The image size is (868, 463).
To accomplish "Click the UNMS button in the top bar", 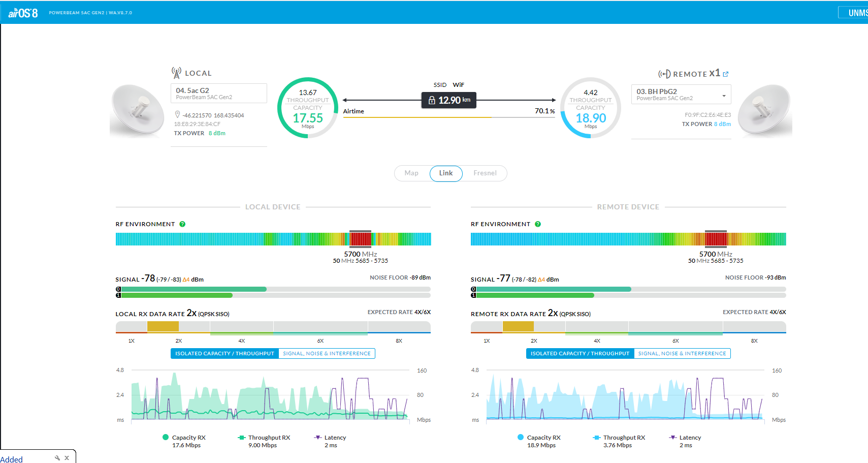I will click(x=857, y=12).
